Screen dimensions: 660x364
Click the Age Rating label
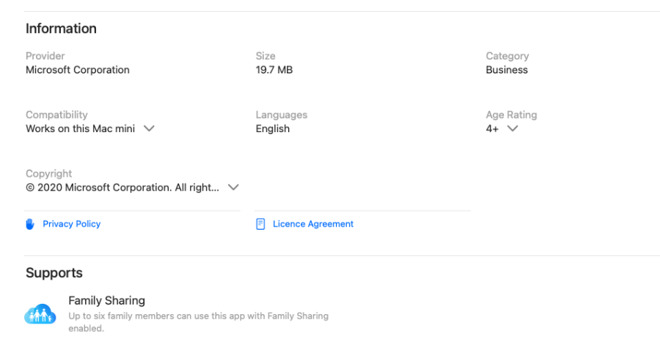coord(511,115)
